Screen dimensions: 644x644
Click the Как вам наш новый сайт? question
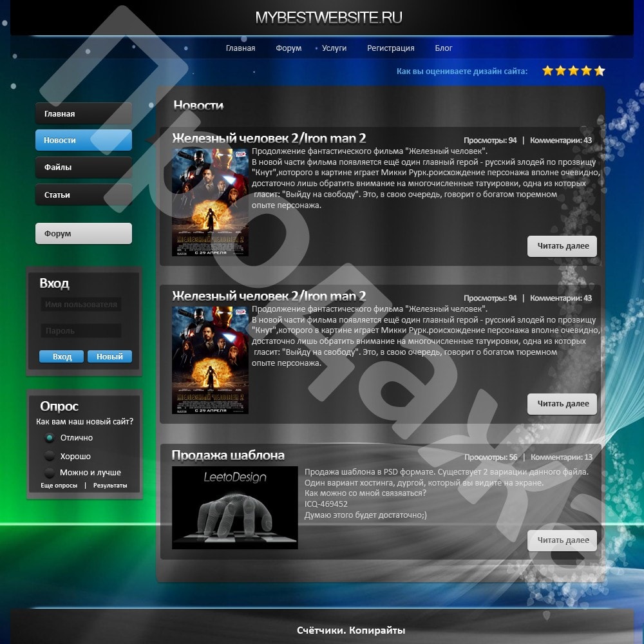tap(84, 421)
